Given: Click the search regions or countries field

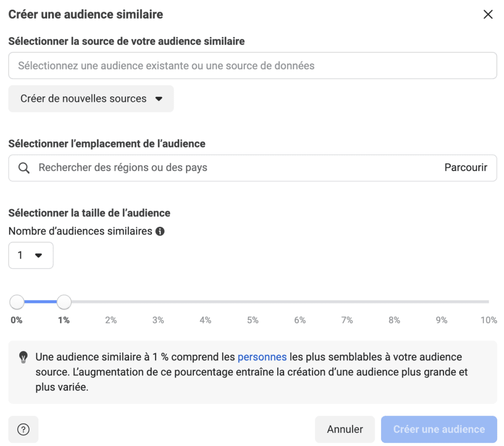Looking at the screenshot, I should click(236, 168).
